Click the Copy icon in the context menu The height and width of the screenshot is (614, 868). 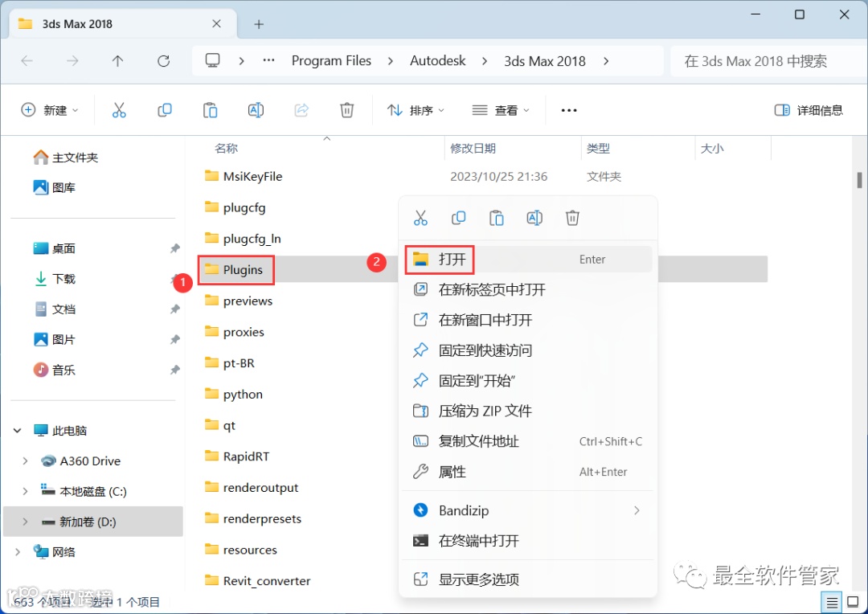click(x=458, y=218)
